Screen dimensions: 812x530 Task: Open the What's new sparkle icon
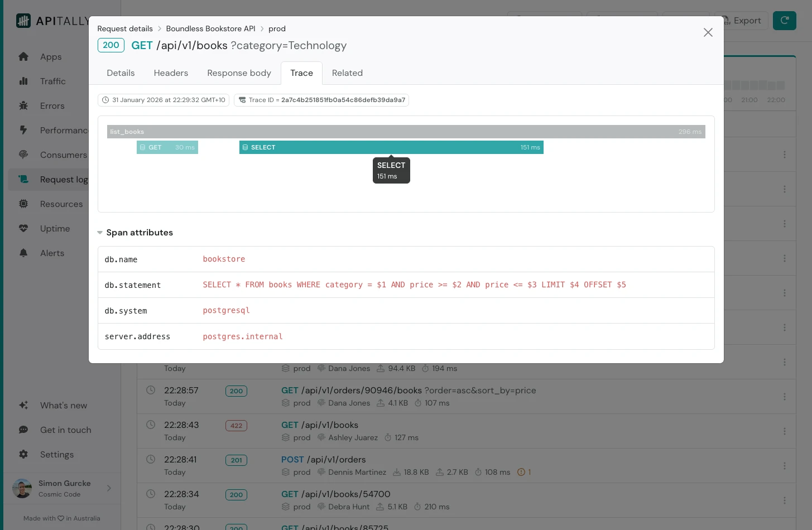pyautogui.click(x=23, y=406)
